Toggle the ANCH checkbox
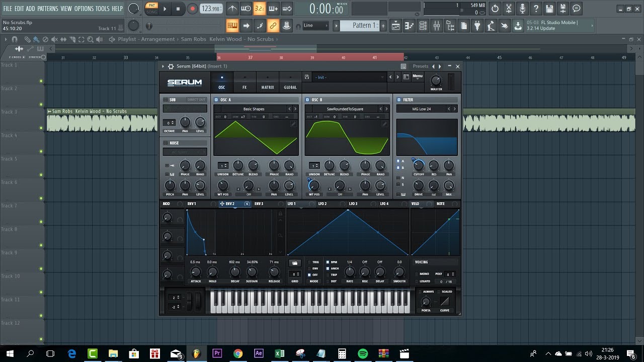644x362 pixels. (328, 268)
